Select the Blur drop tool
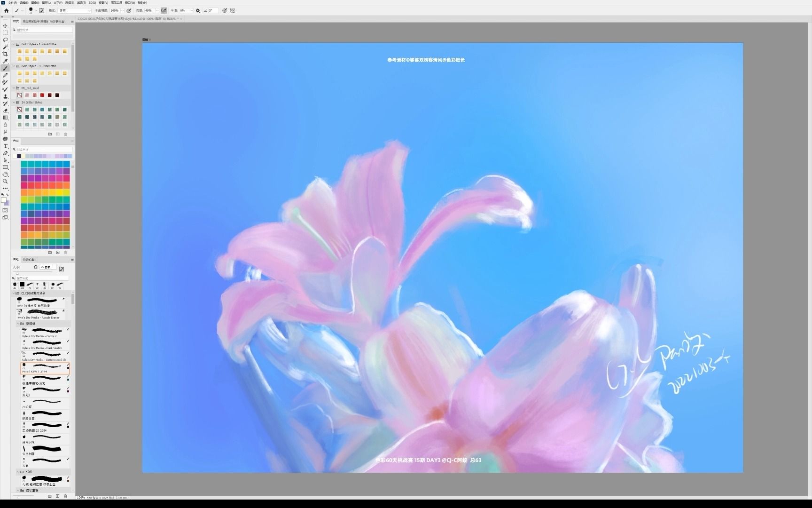This screenshot has height=508, width=812. tap(5, 125)
